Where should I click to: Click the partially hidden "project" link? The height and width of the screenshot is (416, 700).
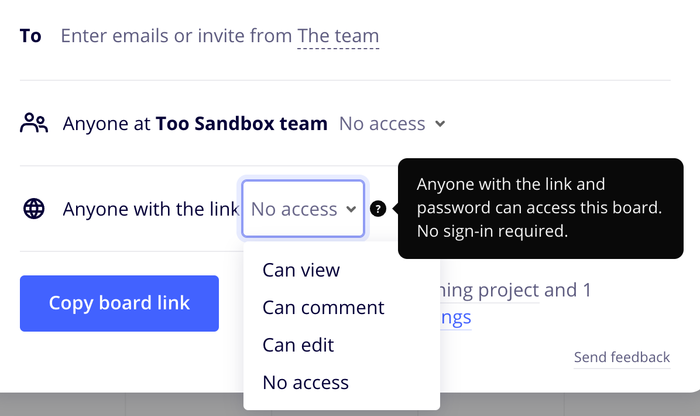[x=490, y=291]
